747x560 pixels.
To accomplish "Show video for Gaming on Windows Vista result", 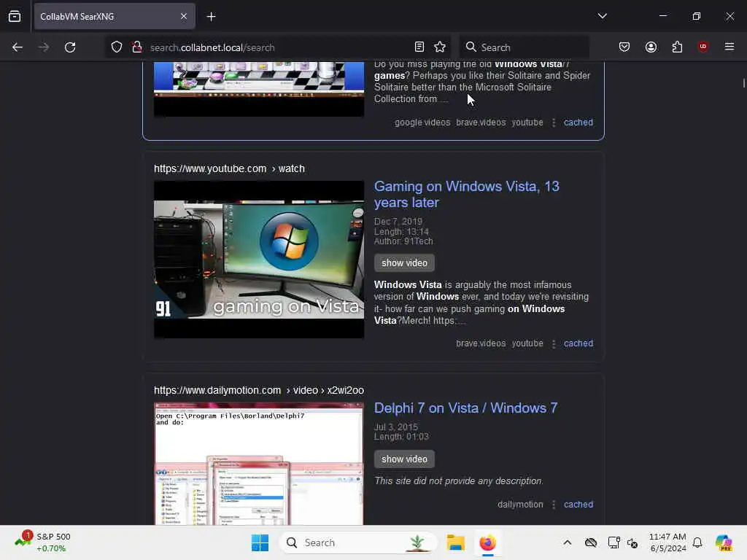I will [404, 262].
